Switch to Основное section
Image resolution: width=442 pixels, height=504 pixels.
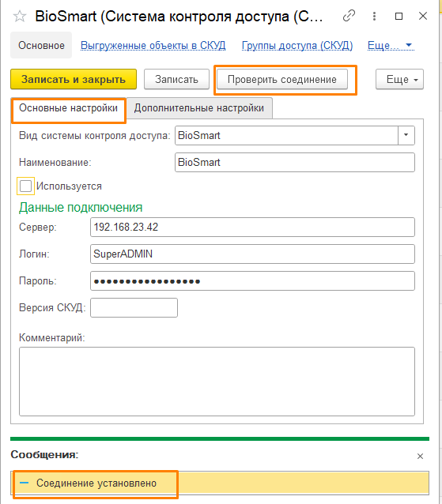tap(41, 45)
